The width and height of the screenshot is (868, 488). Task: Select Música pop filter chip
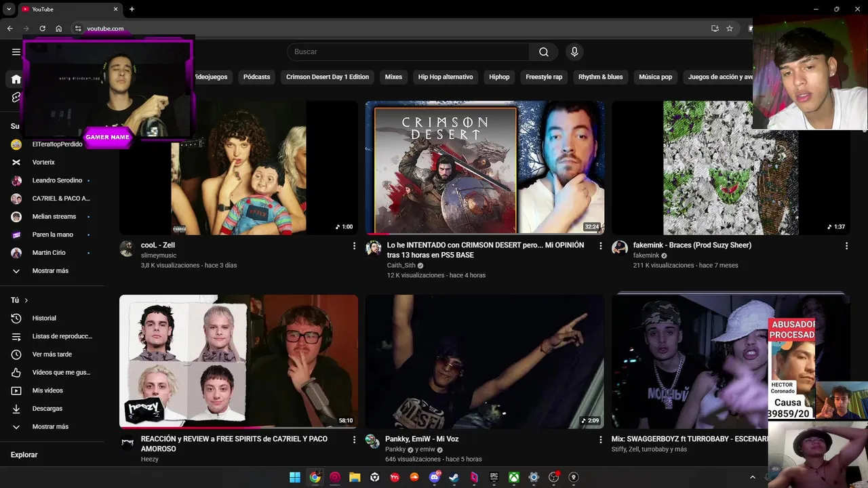click(655, 77)
